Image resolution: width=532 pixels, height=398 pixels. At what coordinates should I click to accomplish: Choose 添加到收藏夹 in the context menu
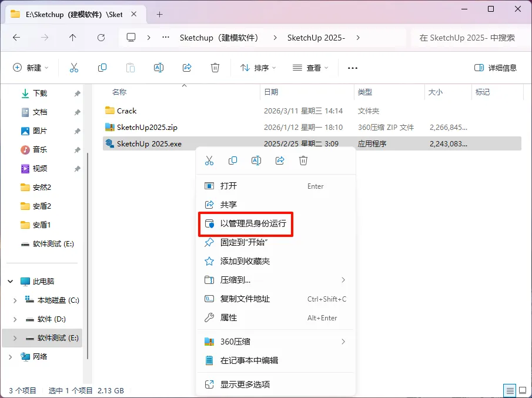point(276,261)
